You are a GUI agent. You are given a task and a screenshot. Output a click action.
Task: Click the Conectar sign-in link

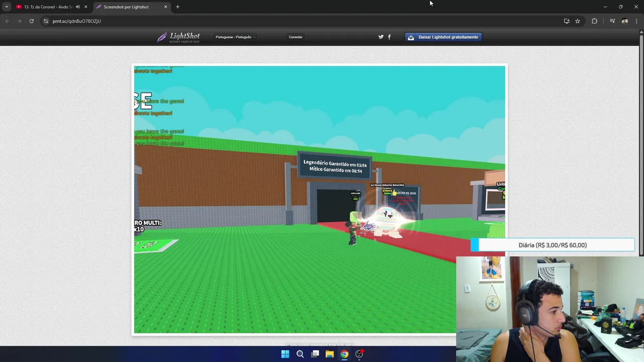(295, 37)
